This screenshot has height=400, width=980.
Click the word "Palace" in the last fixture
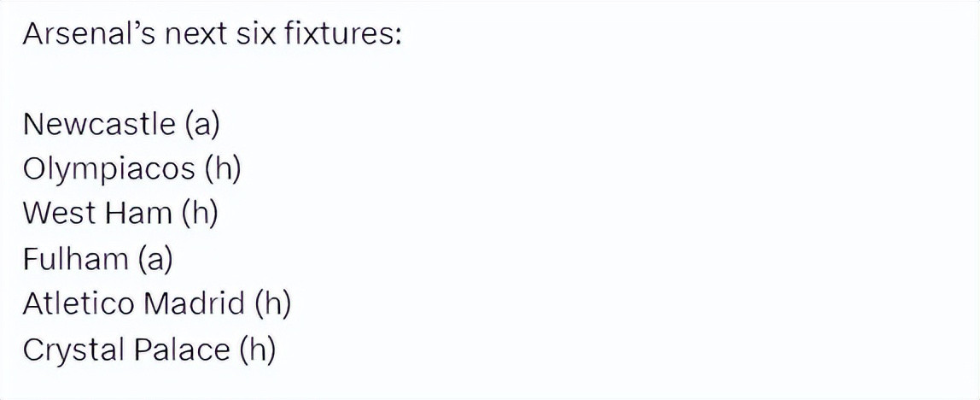(x=178, y=349)
